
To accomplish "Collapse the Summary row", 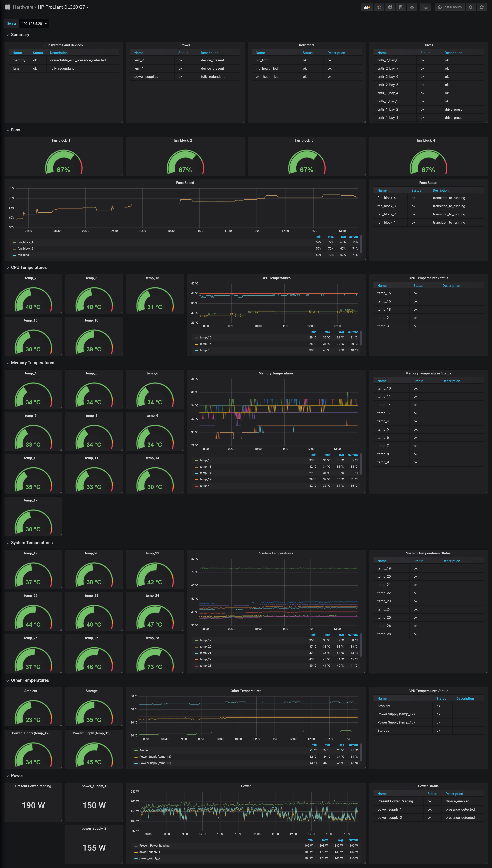I will coord(18,35).
